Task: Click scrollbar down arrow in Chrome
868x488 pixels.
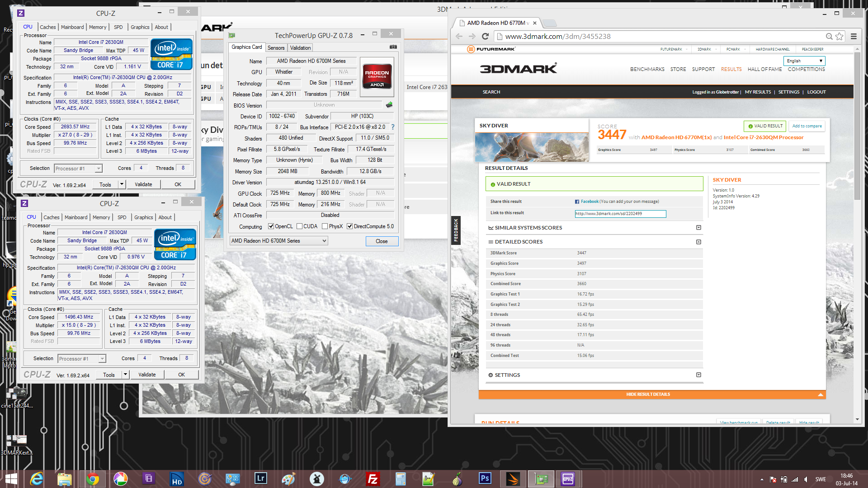Action: click(x=857, y=419)
